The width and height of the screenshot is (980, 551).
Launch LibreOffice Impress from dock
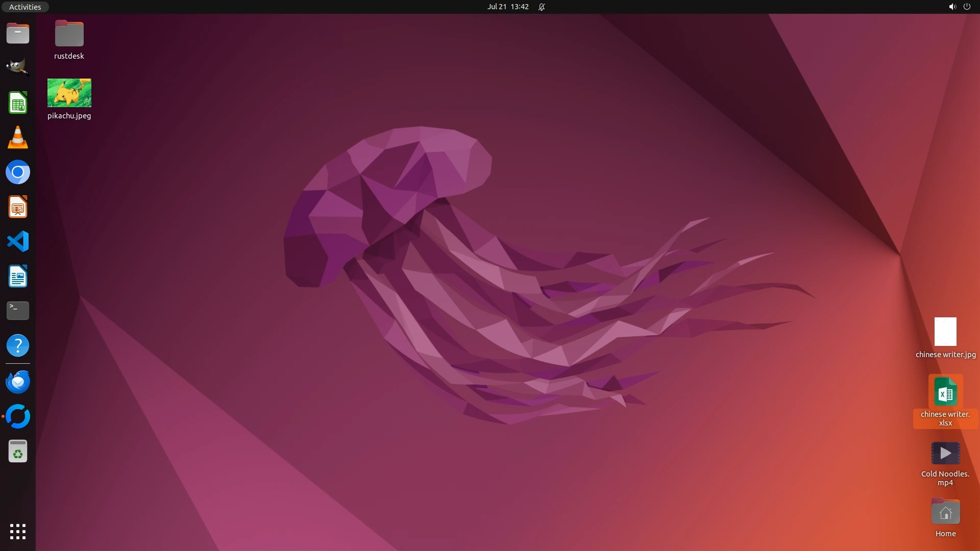coord(18,207)
